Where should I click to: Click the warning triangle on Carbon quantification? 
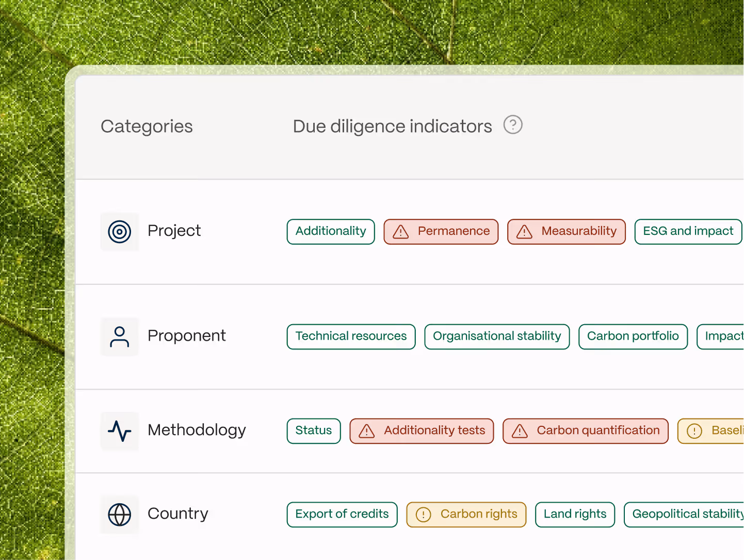coord(520,431)
